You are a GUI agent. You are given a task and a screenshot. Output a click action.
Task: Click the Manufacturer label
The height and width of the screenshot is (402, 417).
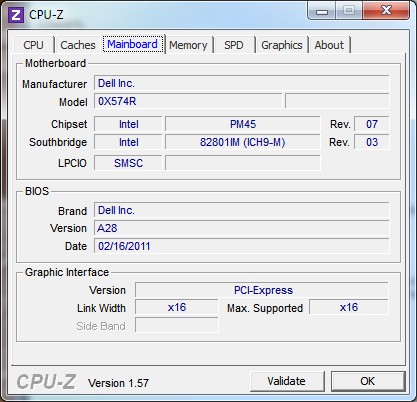[x=55, y=84]
